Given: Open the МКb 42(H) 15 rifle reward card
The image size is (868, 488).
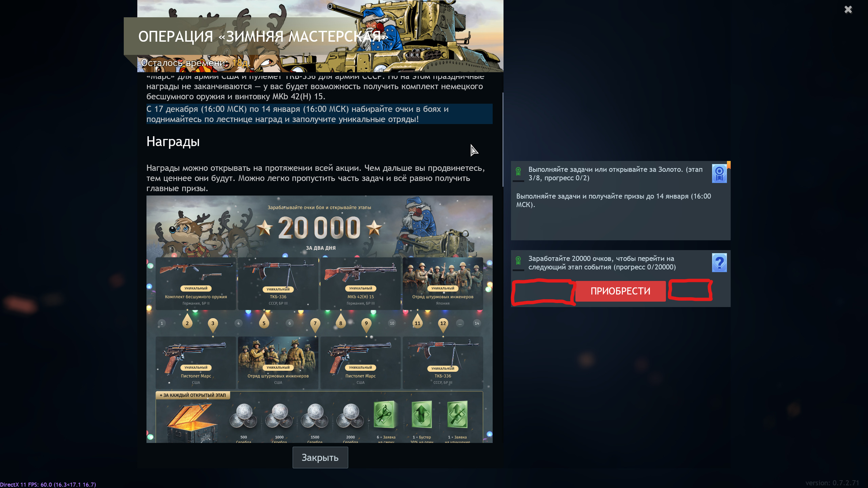Looking at the screenshot, I should [360, 284].
